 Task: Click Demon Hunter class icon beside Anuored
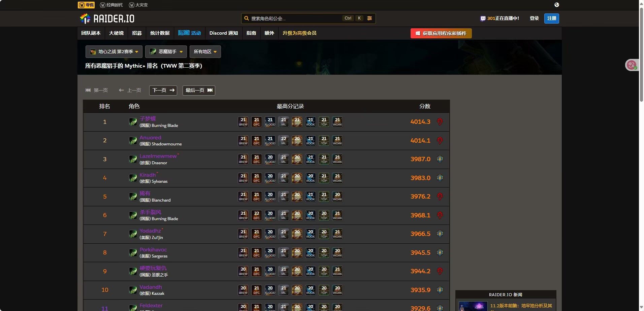133,141
